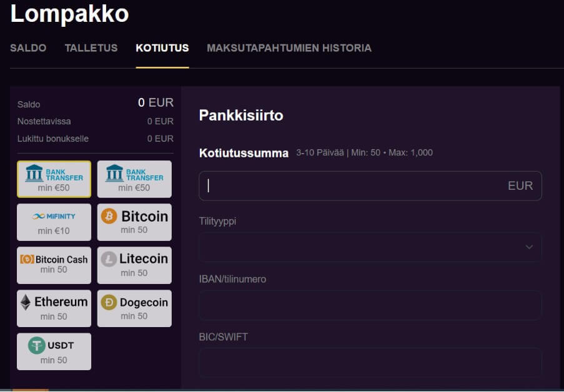The image size is (564, 392).
Task: Choose Litecoin withdrawal option
Action: coord(134,265)
